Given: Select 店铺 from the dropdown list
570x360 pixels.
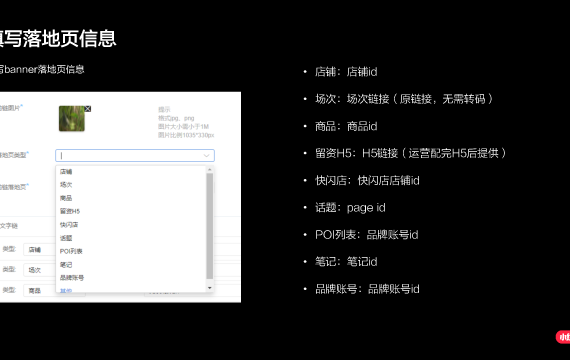Looking at the screenshot, I should 66,172.
